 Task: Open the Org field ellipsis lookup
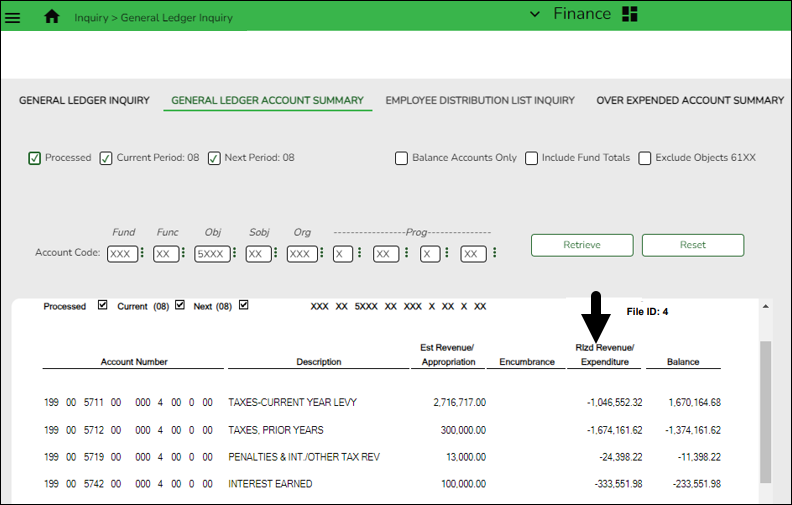(322, 252)
